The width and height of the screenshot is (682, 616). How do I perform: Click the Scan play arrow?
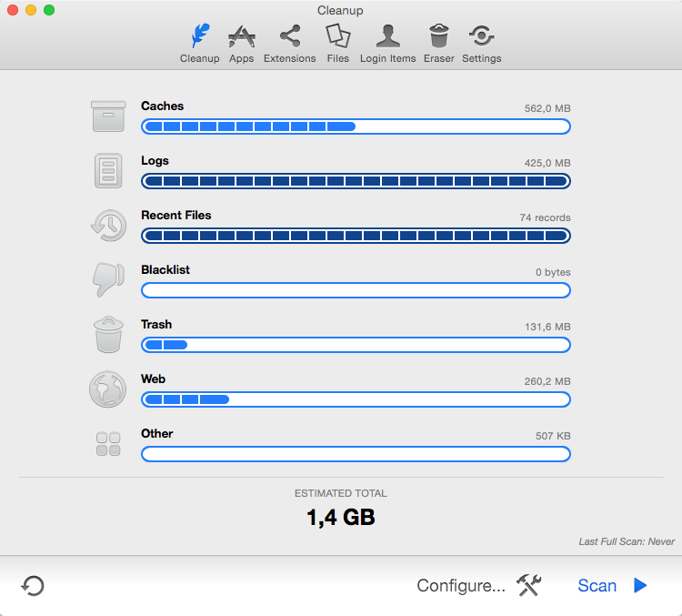pos(640,586)
